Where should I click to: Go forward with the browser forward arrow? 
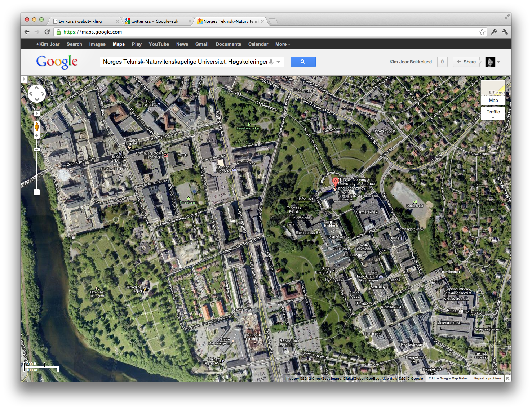(37, 32)
